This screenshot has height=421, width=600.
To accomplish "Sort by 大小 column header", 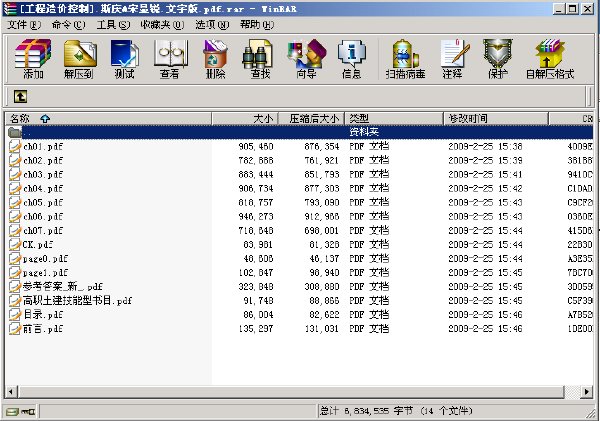I will coord(245,119).
